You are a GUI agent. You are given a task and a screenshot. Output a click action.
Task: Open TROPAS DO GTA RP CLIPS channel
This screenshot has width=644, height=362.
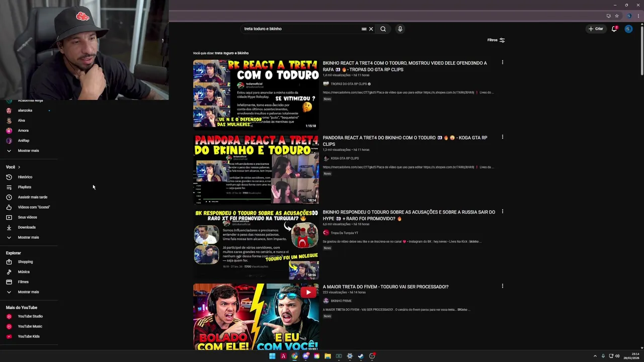click(x=349, y=84)
